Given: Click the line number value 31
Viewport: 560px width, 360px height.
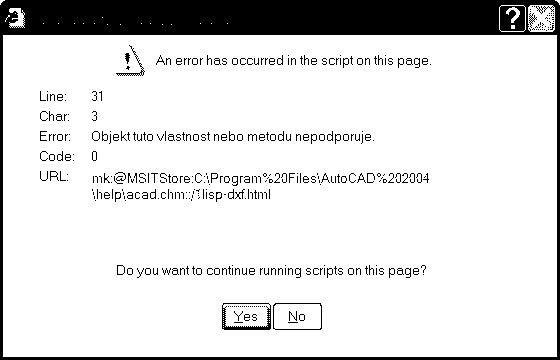Looking at the screenshot, I should [97, 96].
